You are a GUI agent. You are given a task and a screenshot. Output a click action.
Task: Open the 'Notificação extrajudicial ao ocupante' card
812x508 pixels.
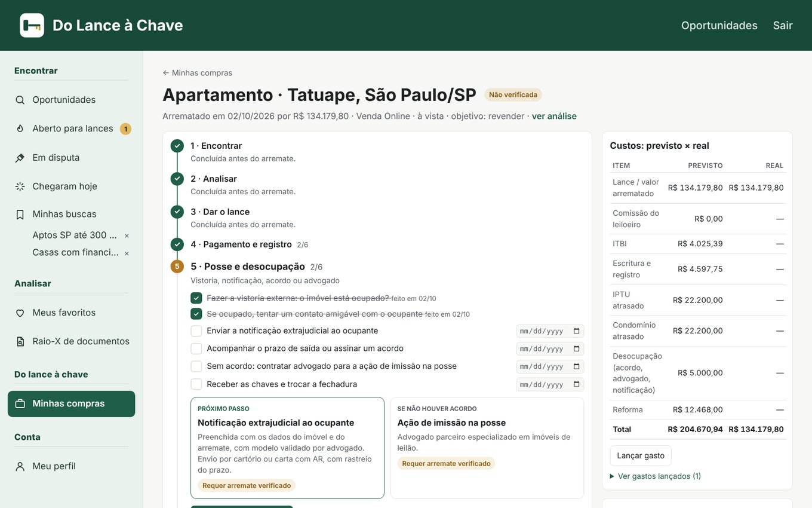point(287,448)
